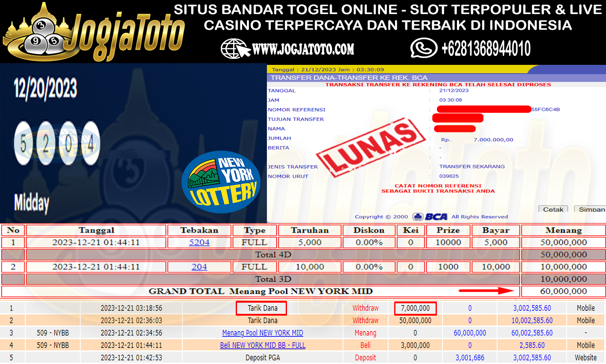Screen dimensions: 606x364
Task: Click lottery ball number 4
Action: pyautogui.click(x=91, y=143)
